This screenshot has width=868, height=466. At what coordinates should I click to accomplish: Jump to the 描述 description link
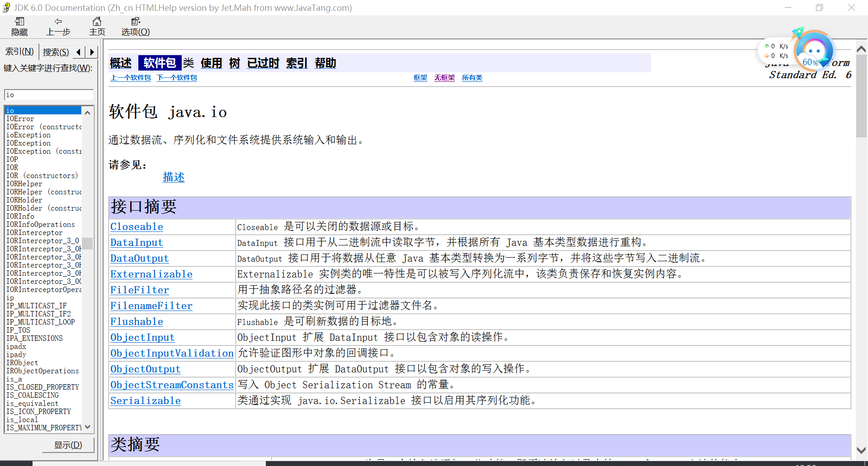click(x=174, y=177)
